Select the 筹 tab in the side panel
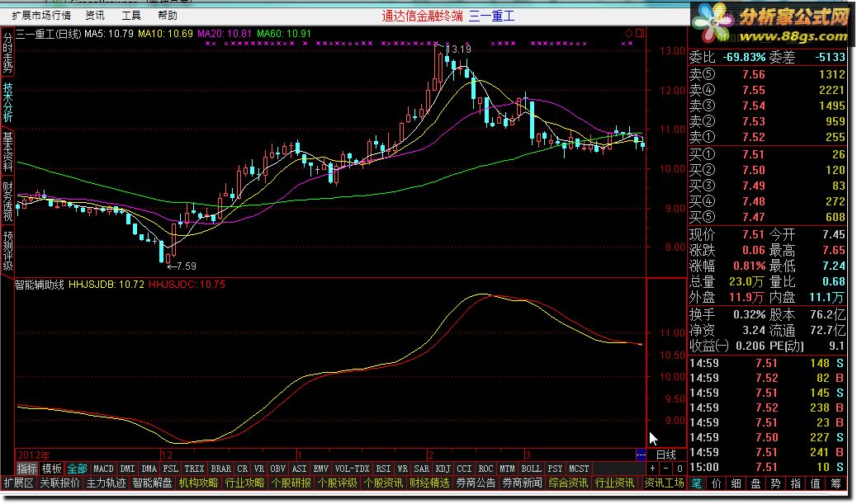857x504 pixels. click(x=836, y=483)
